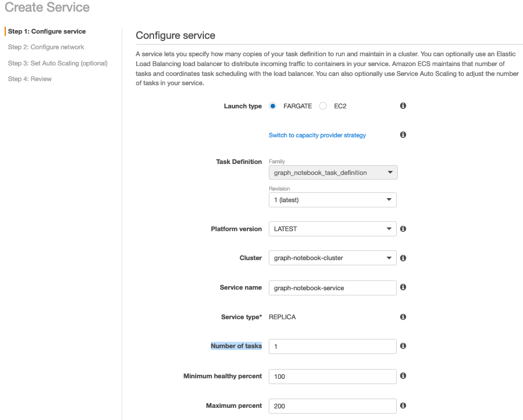This screenshot has height=420, width=523.
Task: Select the FARGATE launch type
Action: coord(273,106)
